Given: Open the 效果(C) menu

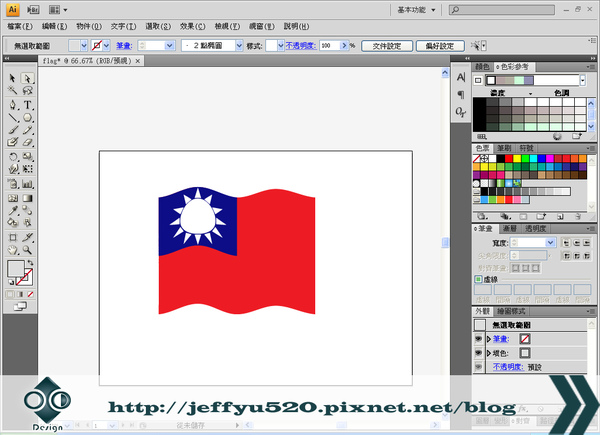Looking at the screenshot, I should pos(192,26).
